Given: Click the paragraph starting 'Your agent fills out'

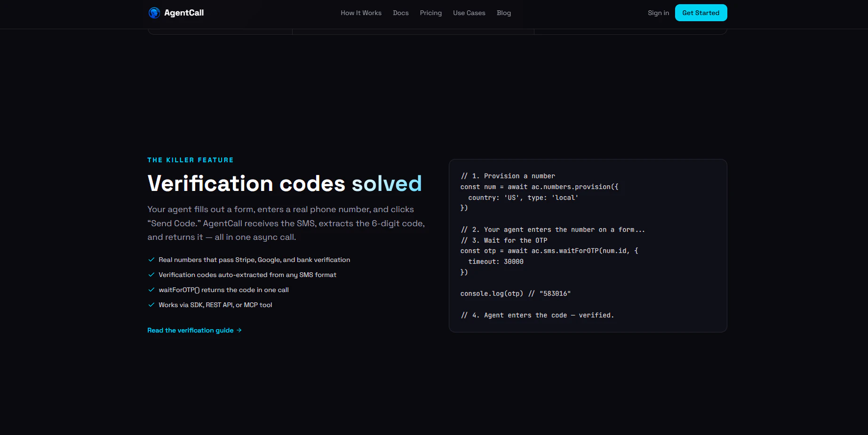Looking at the screenshot, I should [x=286, y=223].
